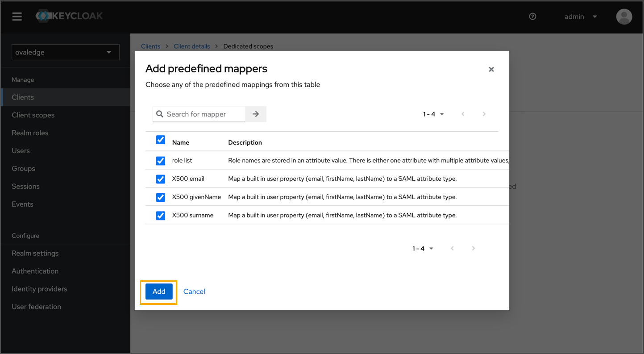This screenshot has width=644, height=354.
Task: Expand the ovaledge realm dropdown
Action: [65, 52]
